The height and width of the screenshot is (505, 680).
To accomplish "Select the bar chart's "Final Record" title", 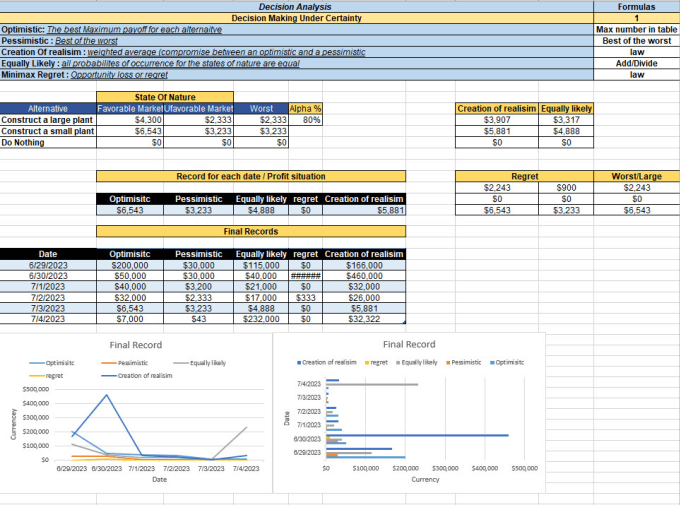I will [409, 344].
